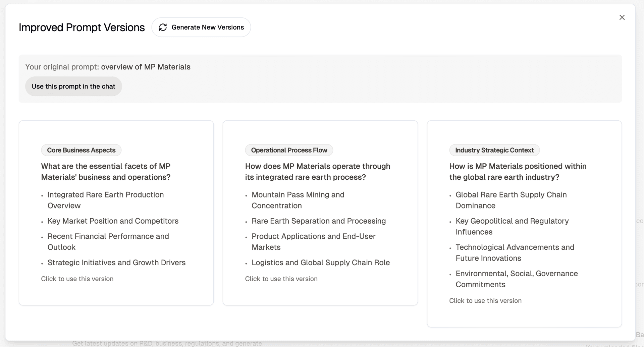The image size is (644, 347).
Task: Click 'Product Applications and End-User Markets' bullet
Action: [314, 242]
